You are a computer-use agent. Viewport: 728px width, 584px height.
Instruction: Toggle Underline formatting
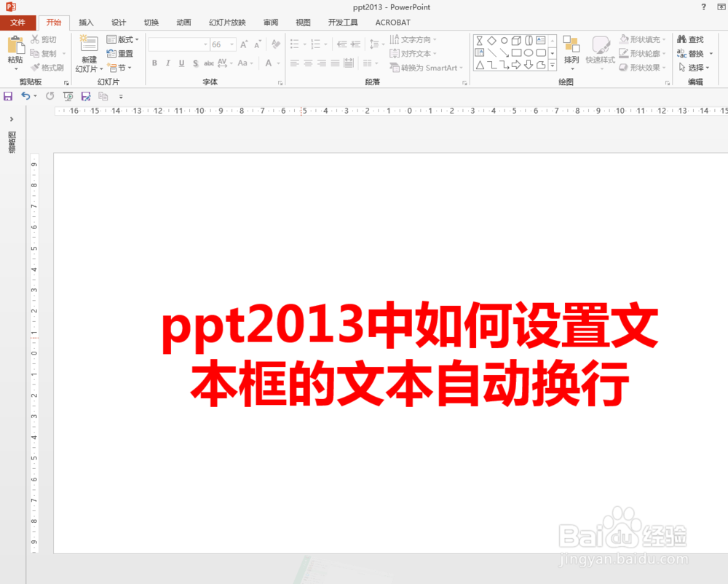(x=181, y=63)
